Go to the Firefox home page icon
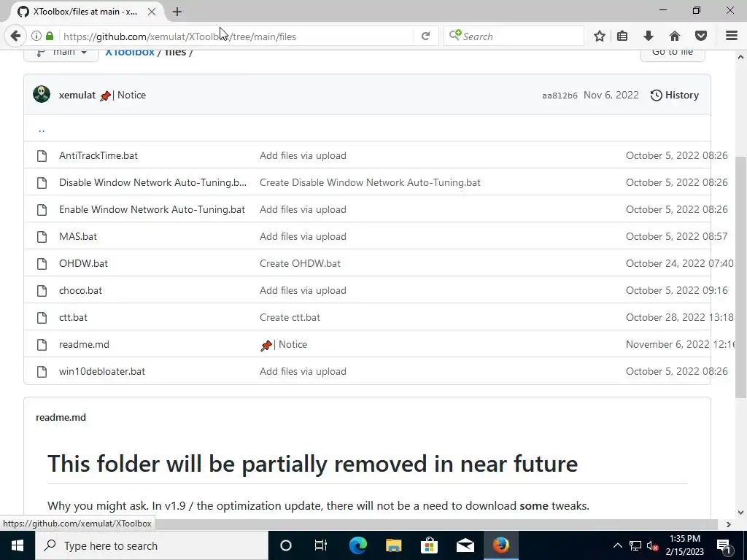This screenshot has height=560, width=747. [675, 36]
